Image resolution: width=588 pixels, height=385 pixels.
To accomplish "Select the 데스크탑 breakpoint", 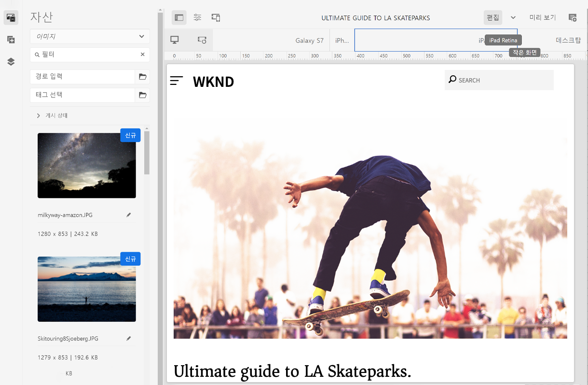I will [x=568, y=41].
